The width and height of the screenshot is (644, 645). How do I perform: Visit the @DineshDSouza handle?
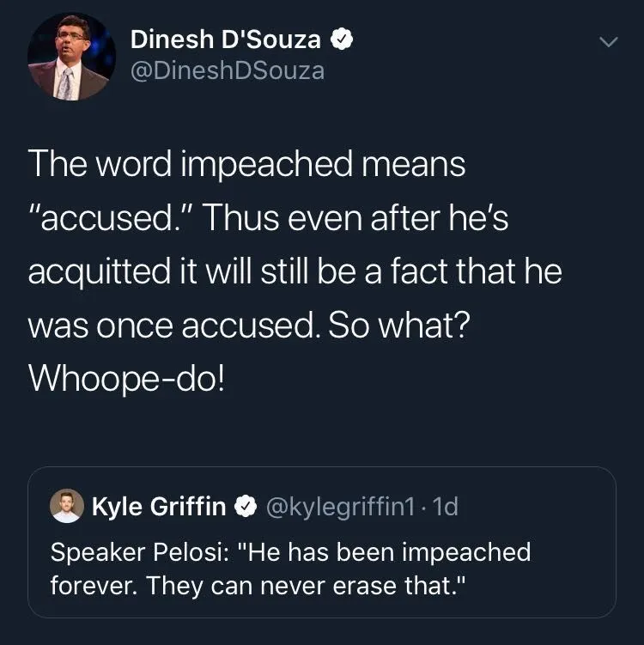228,70
